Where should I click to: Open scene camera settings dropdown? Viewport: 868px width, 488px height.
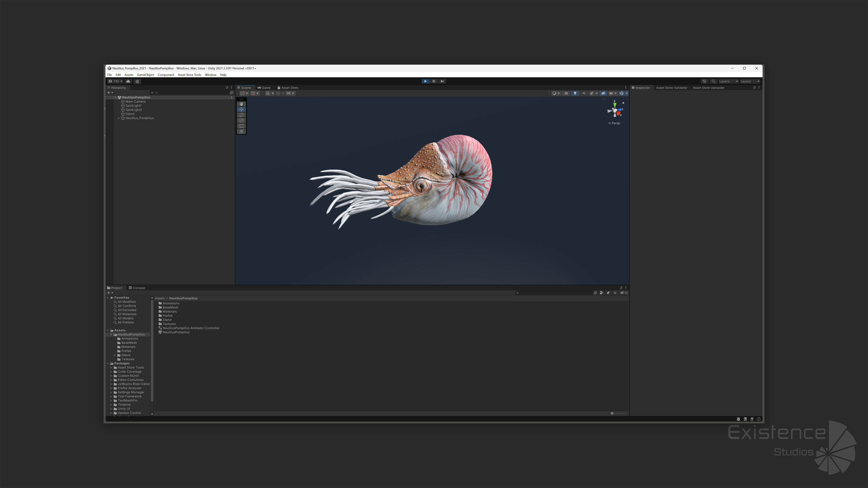coord(613,93)
